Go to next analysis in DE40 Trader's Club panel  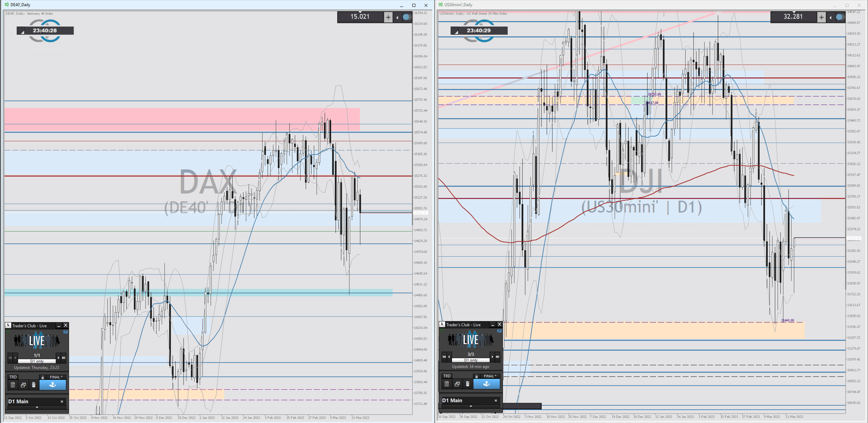[58, 357]
